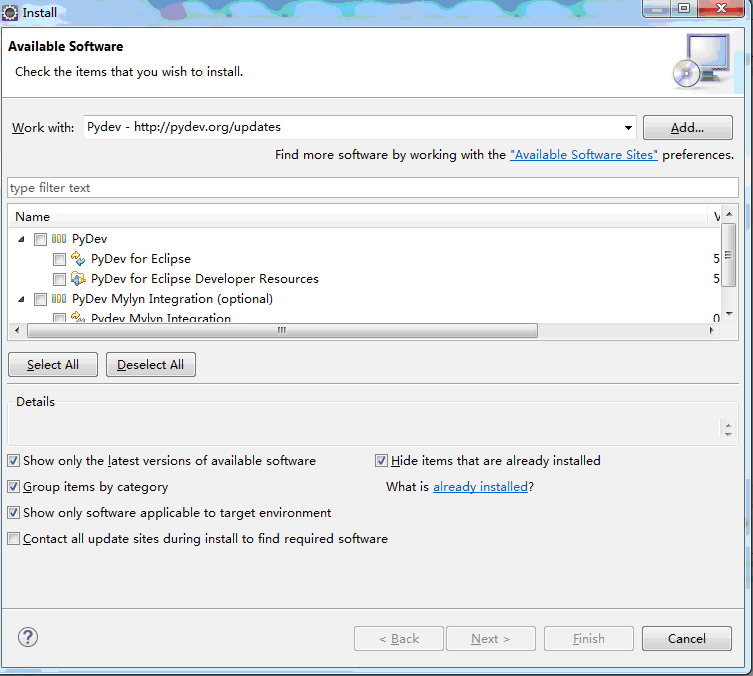Maximize the Install window
Viewport: 753px width, 676px height.
684,8
